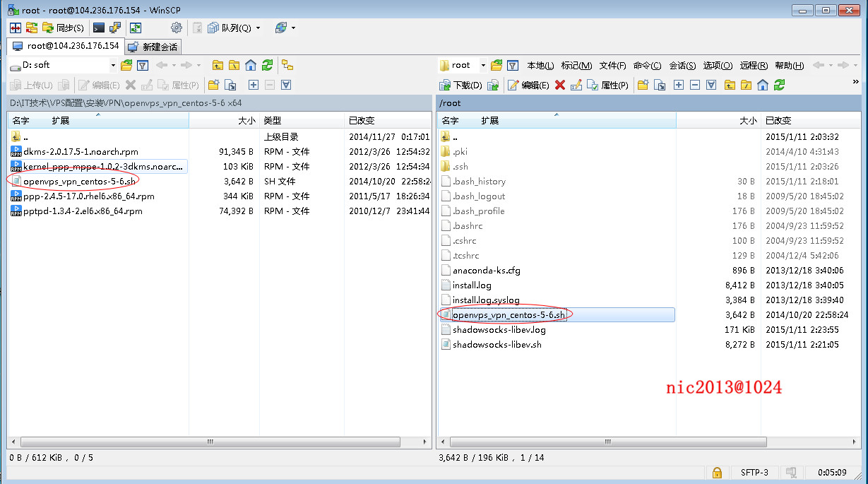
Task: Go to local root directory icon
Action: coord(234,65)
